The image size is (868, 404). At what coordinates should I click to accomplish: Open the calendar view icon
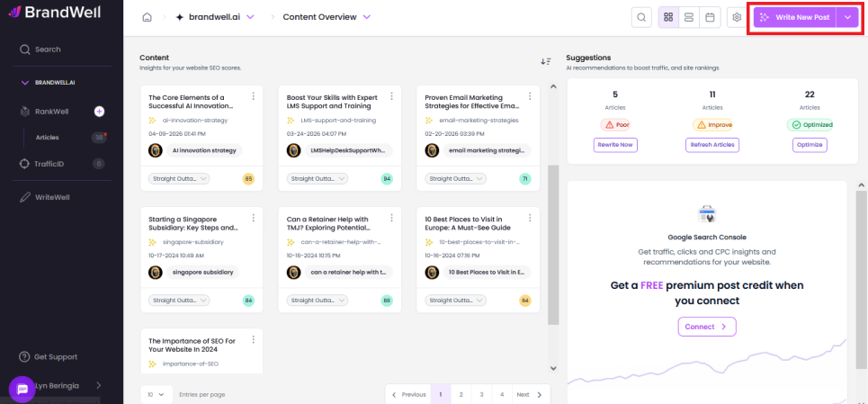point(710,17)
